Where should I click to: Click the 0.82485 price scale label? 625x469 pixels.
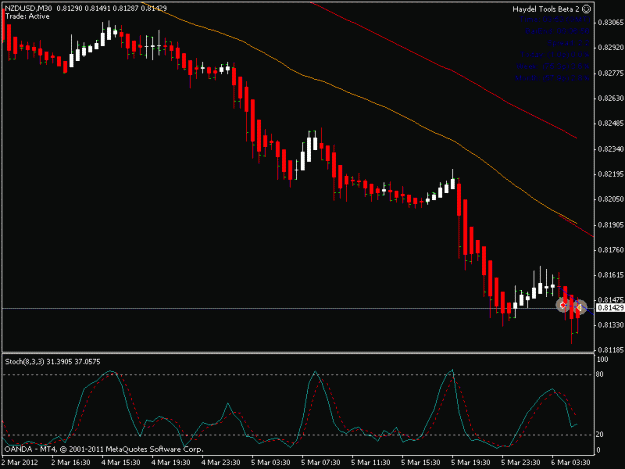pos(610,124)
